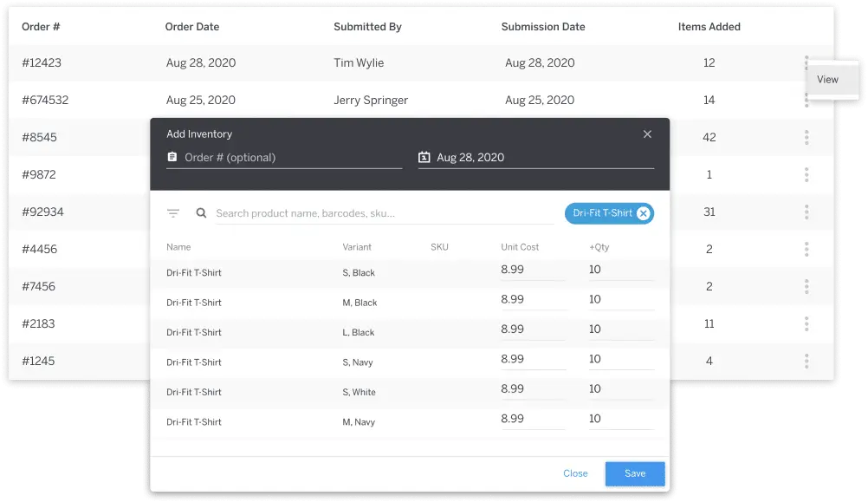This screenshot has height=502, width=868.
Task: Click submitter name Tim Wylie
Action: 359,62
